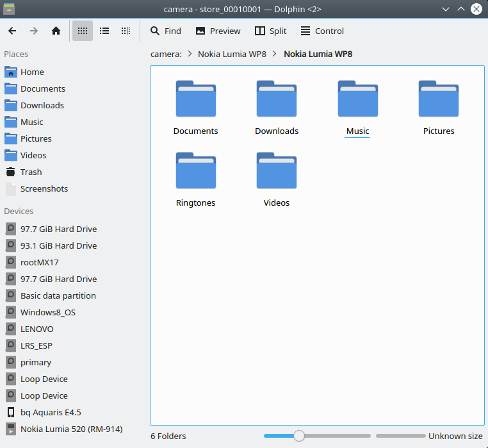Toggle the Preview panel

(x=218, y=31)
